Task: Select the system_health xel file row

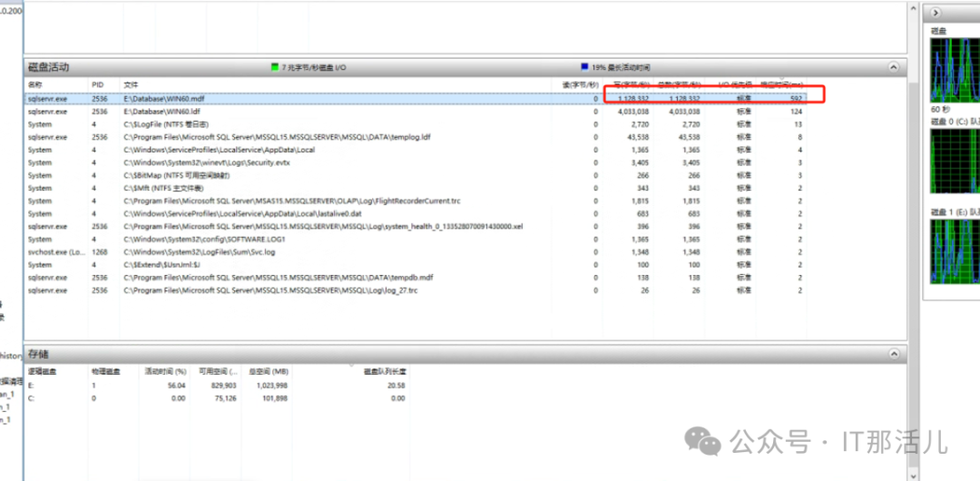Action: (416, 226)
